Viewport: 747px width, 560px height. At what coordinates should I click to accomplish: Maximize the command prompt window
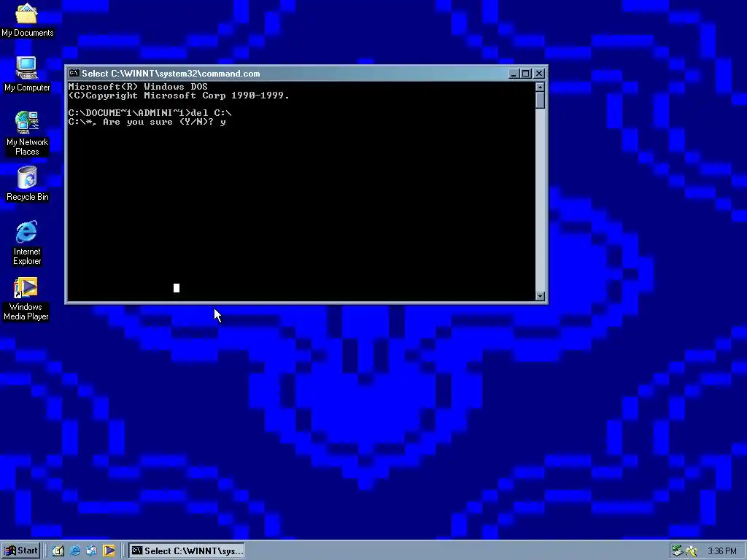(x=525, y=74)
